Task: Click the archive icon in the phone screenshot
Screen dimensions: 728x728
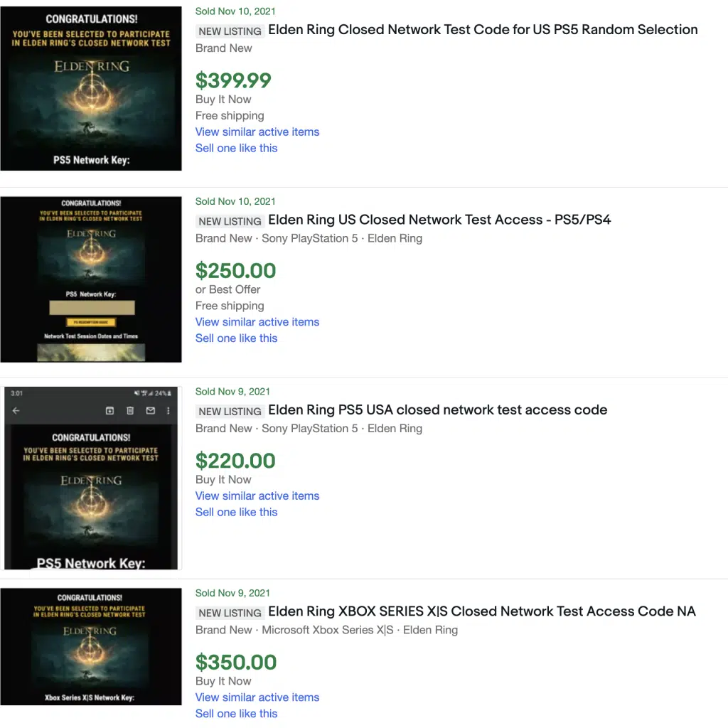Action: coord(109,411)
